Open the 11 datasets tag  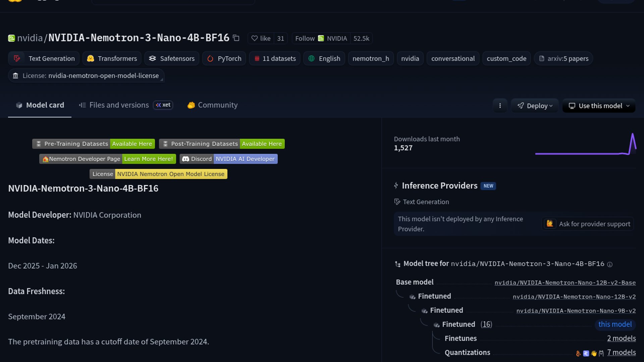point(275,59)
